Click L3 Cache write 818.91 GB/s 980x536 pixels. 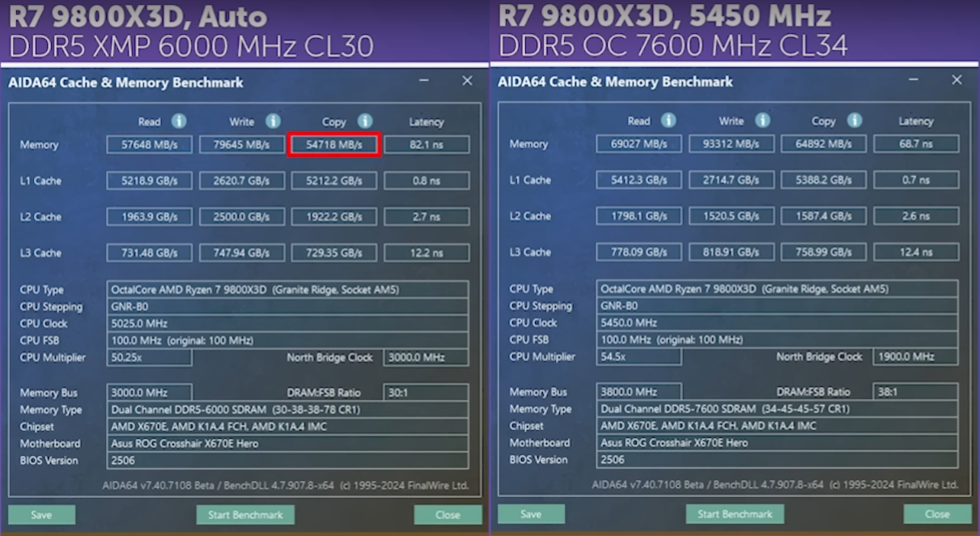click(731, 252)
